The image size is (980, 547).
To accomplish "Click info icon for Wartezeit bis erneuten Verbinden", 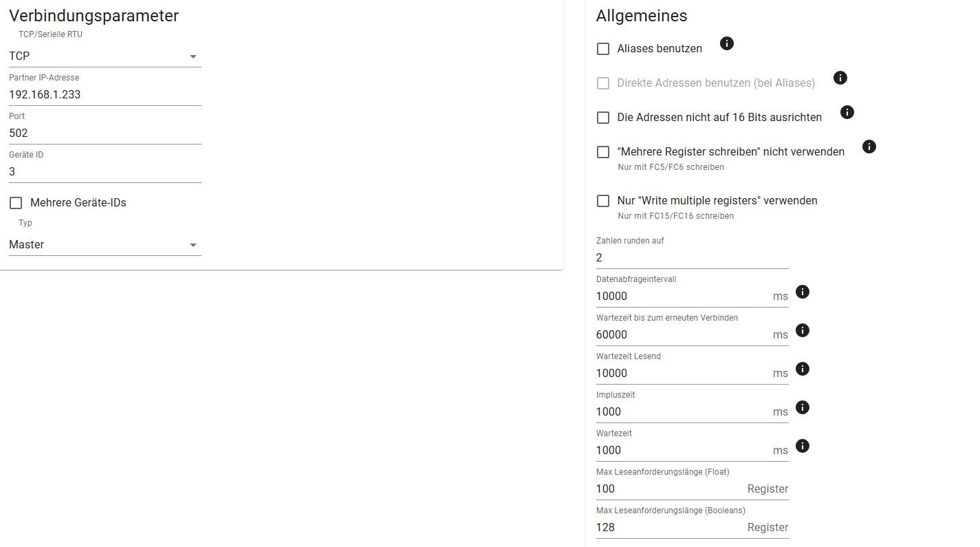I will pyautogui.click(x=802, y=330).
